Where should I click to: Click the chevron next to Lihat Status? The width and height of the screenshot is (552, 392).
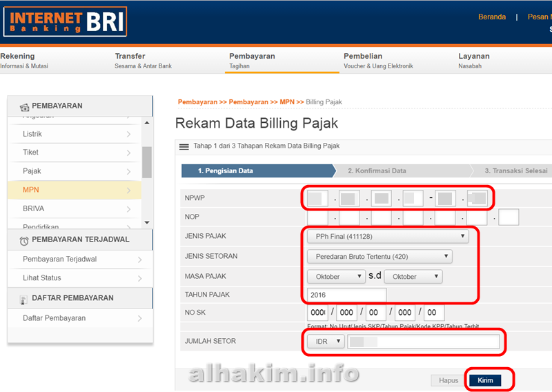click(140, 278)
